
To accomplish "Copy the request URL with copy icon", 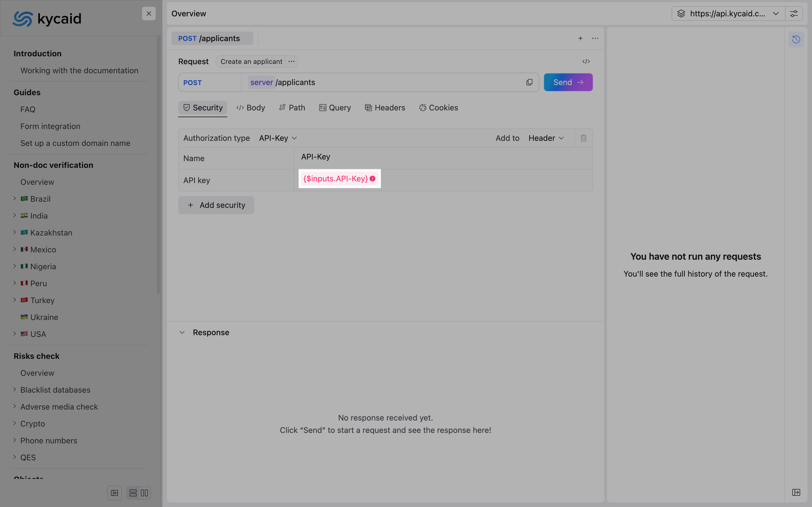I will click(529, 83).
